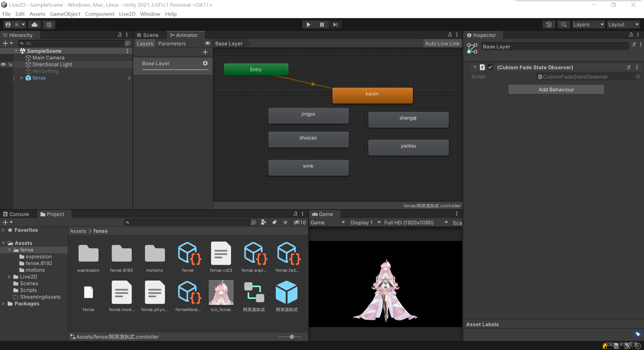The image size is (644, 350).
Task: Click the Project search field
Action: (x=187, y=222)
